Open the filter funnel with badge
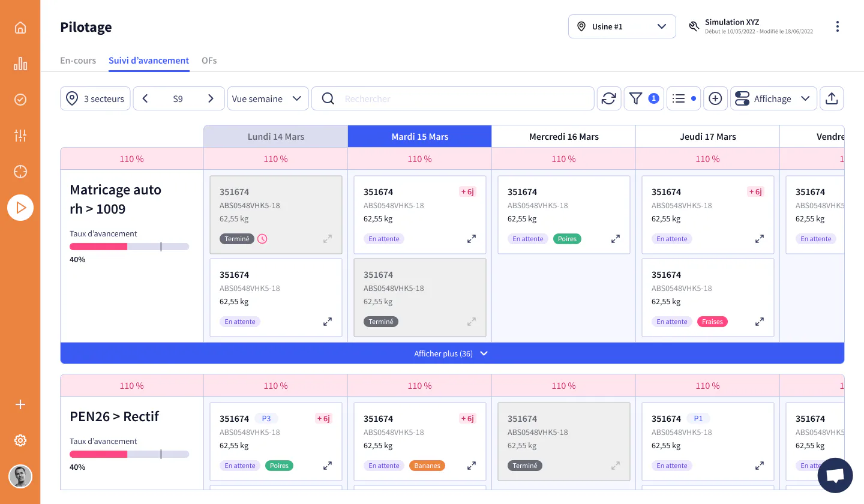The width and height of the screenshot is (864, 504). tap(644, 98)
